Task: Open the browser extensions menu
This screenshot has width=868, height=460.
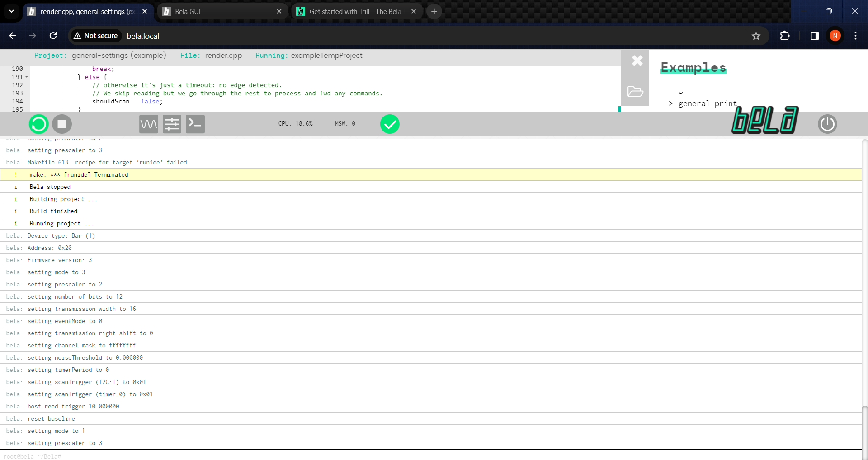Action: 785,36
